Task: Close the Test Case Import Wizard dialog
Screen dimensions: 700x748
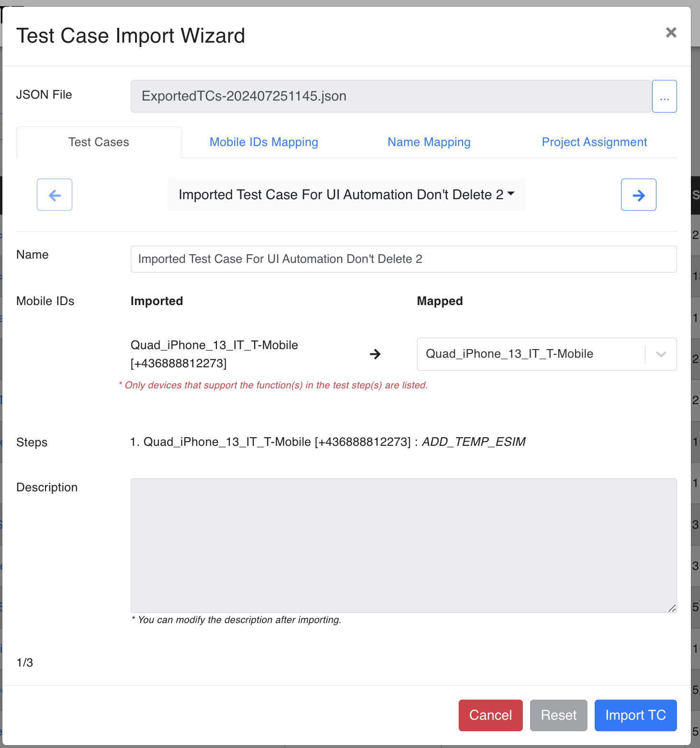Action: pos(671,33)
